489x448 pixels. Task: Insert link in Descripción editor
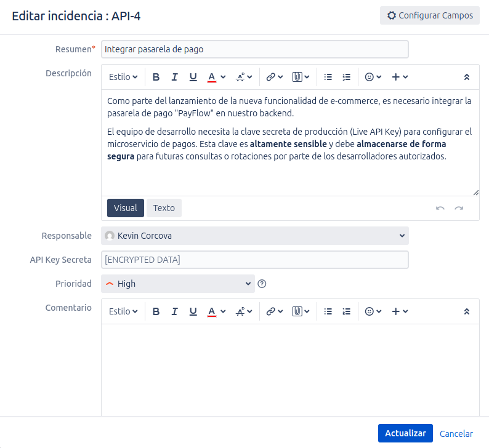coord(275,77)
